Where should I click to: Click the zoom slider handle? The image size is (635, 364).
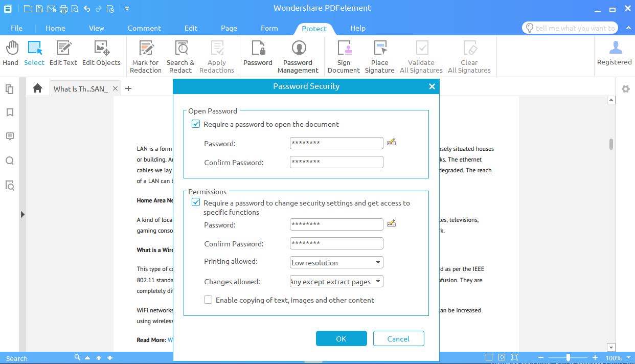[x=568, y=358]
